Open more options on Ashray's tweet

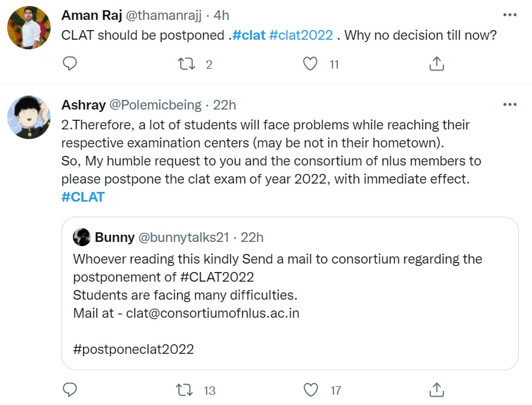click(x=510, y=105)
